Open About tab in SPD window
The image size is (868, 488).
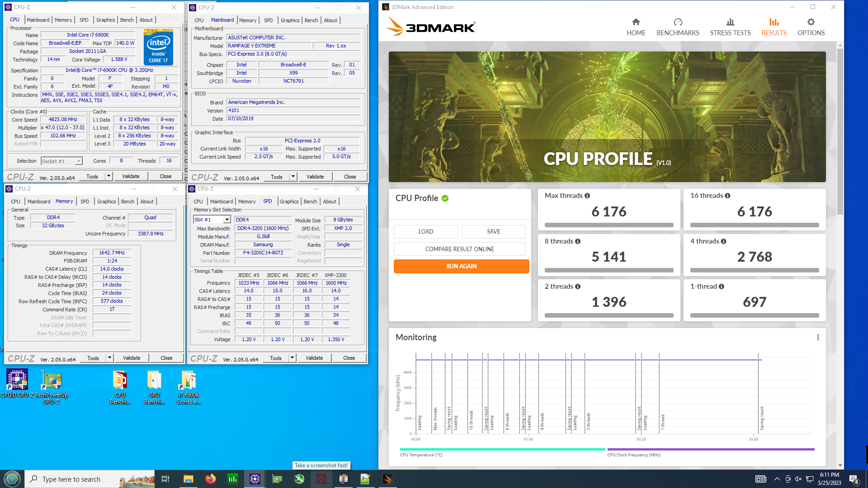pos(330,202)
